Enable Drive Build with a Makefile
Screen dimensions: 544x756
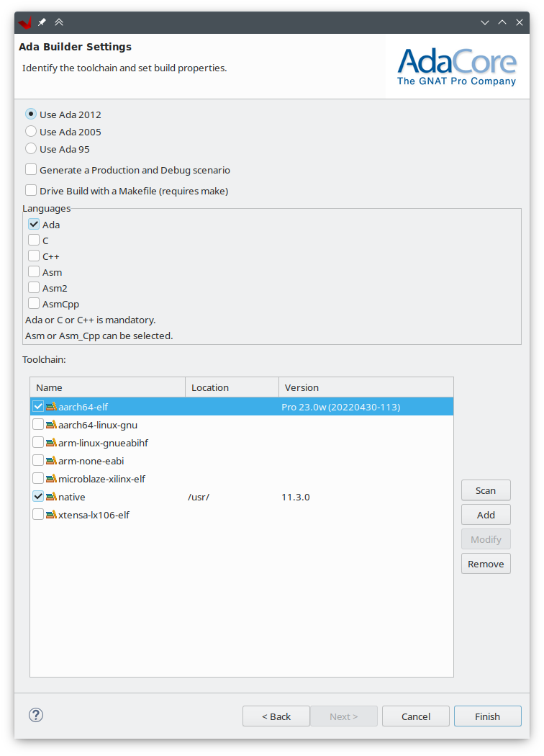31,191
